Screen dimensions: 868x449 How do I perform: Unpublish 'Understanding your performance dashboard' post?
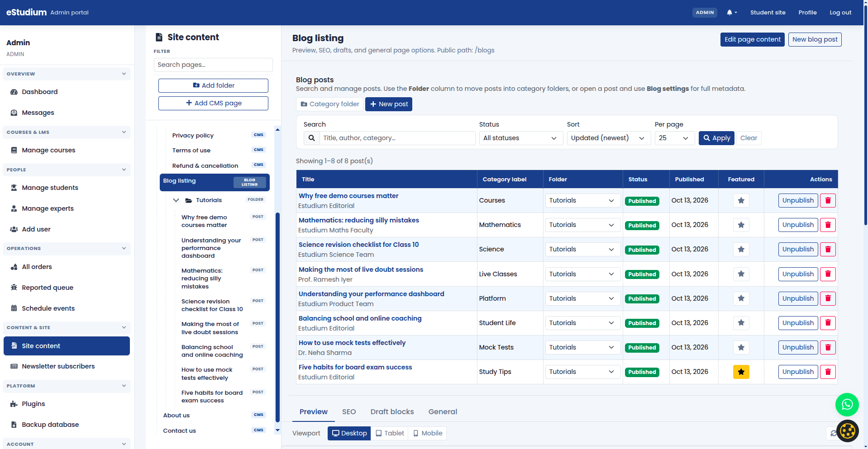[x=798, y=298]
